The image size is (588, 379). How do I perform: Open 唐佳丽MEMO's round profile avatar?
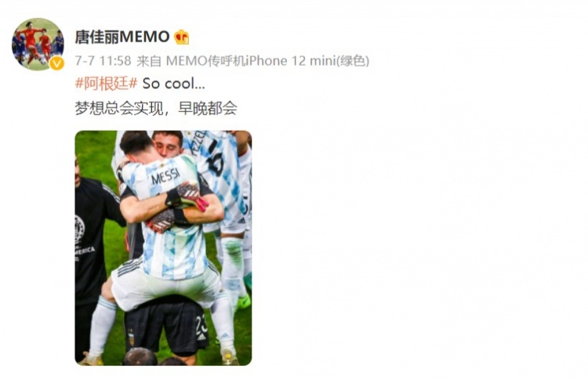(38, 44)
